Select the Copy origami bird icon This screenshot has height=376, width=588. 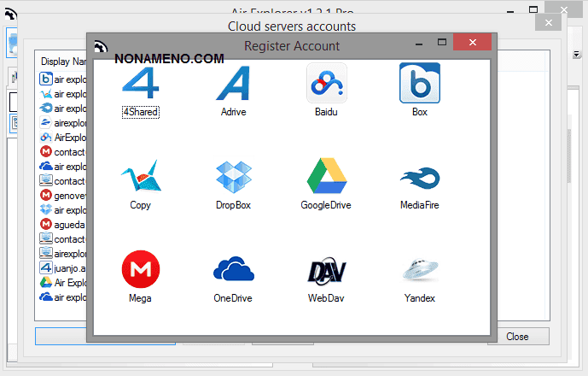141,176
